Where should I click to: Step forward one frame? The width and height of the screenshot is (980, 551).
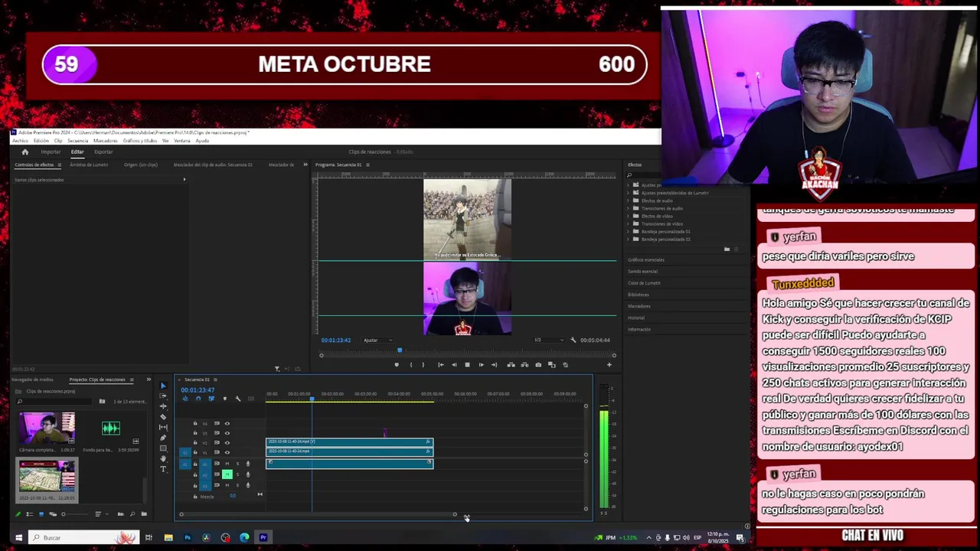coord(481,365)
